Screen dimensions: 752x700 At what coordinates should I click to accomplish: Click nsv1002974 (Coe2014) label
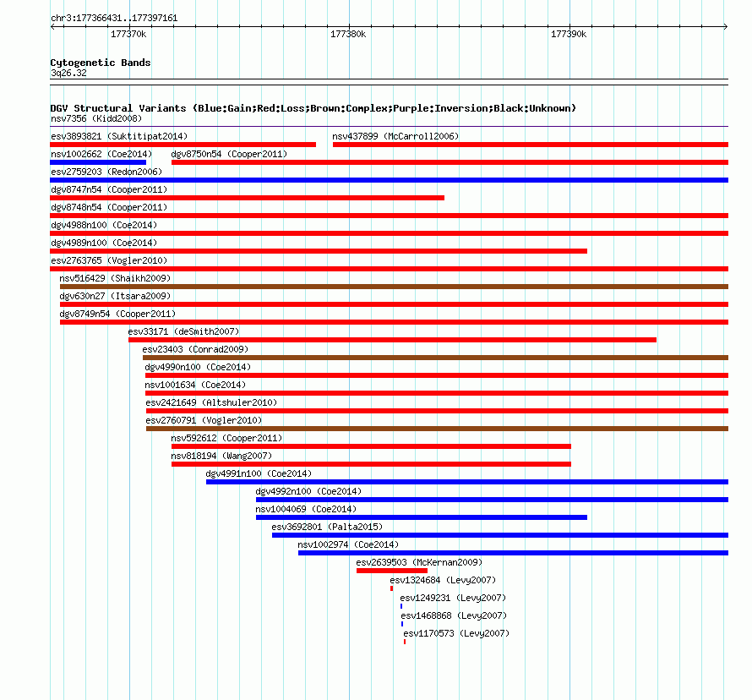point(348,544)
